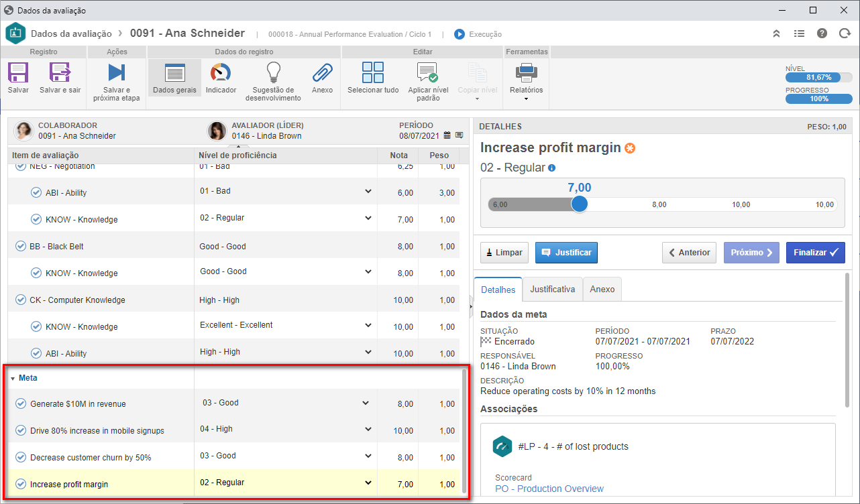Toggle check circle for Increase profit margin
The width and height of the screenshot is (860, 504).
[20, 484]
